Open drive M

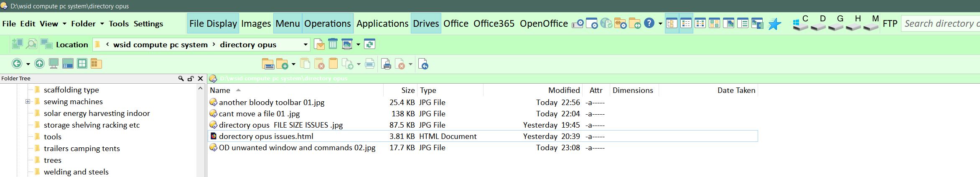pyautogui.click(x=871, y=23)
